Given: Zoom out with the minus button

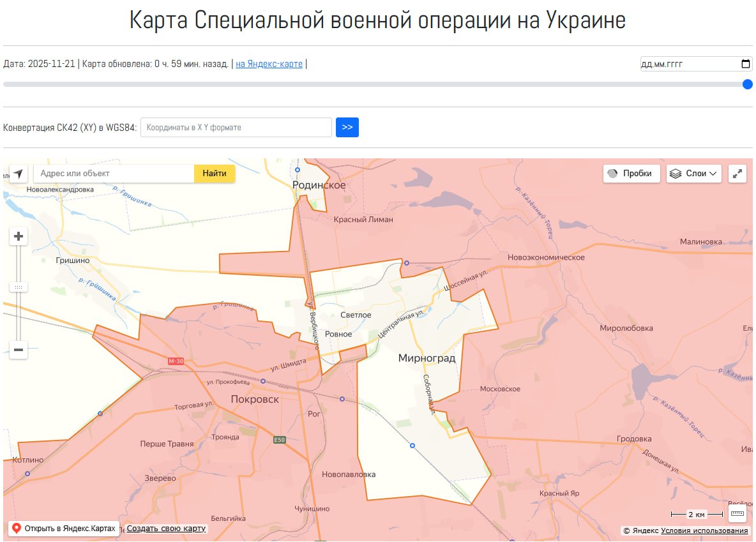Looking at the screenshot, I should pyautogui.click(x=19, y=350).
